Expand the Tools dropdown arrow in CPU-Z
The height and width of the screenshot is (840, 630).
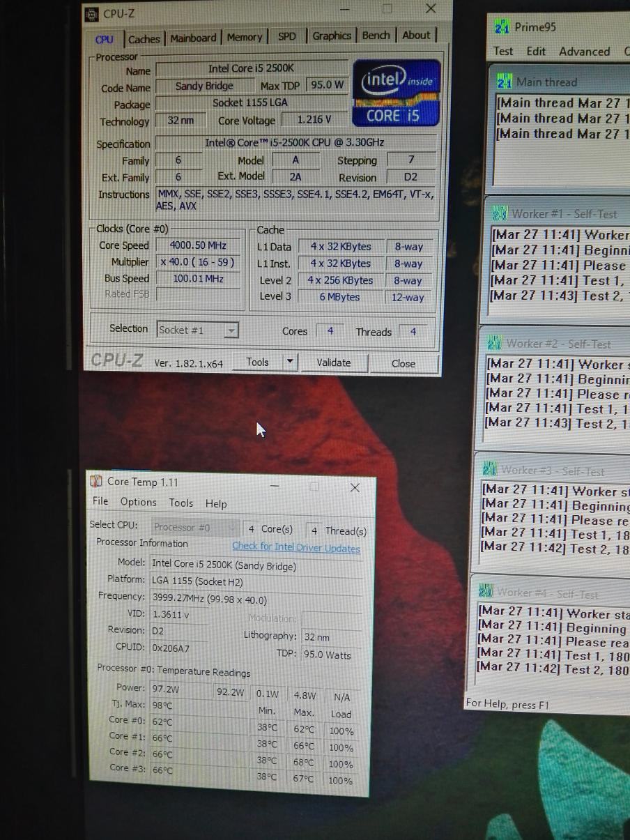(x=290, y=362)
